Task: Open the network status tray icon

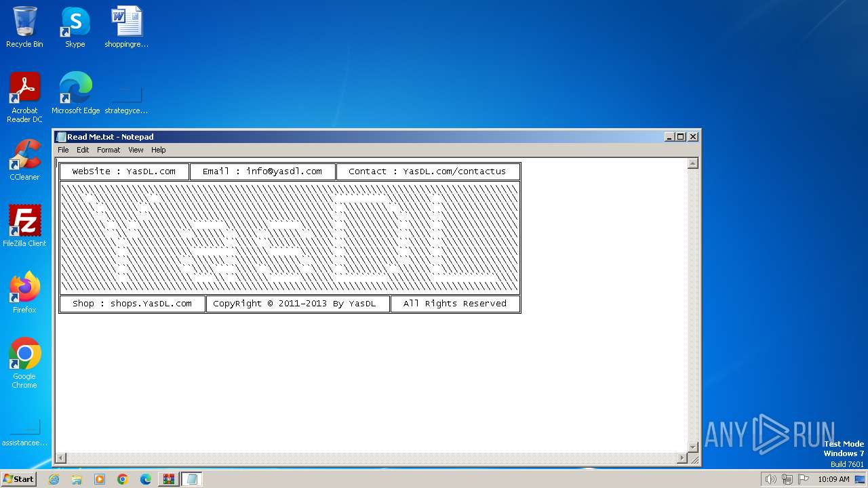Action: pos(787,479)
